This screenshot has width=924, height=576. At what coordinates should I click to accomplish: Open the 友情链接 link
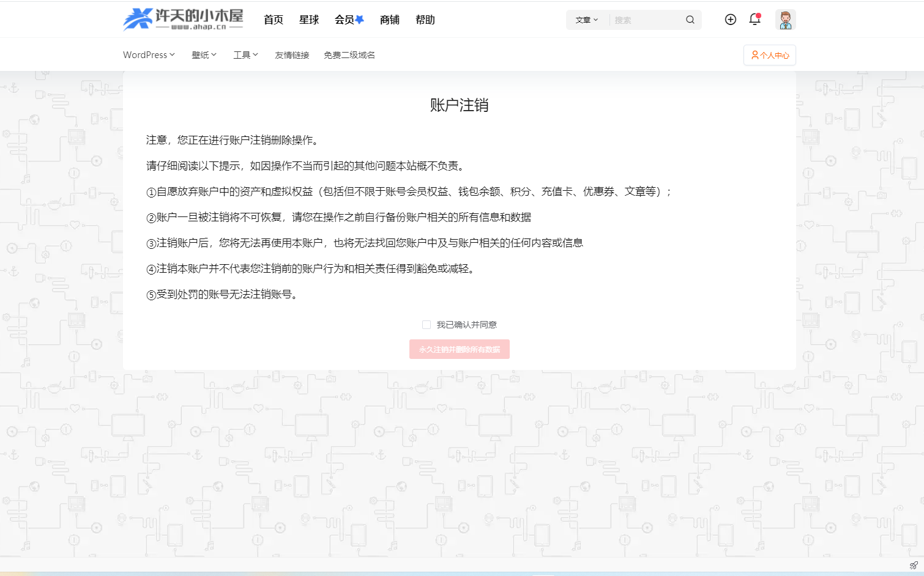292,54
